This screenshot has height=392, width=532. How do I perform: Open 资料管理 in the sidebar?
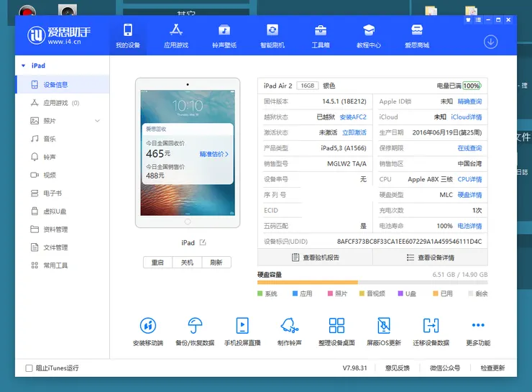coord(63,229)
